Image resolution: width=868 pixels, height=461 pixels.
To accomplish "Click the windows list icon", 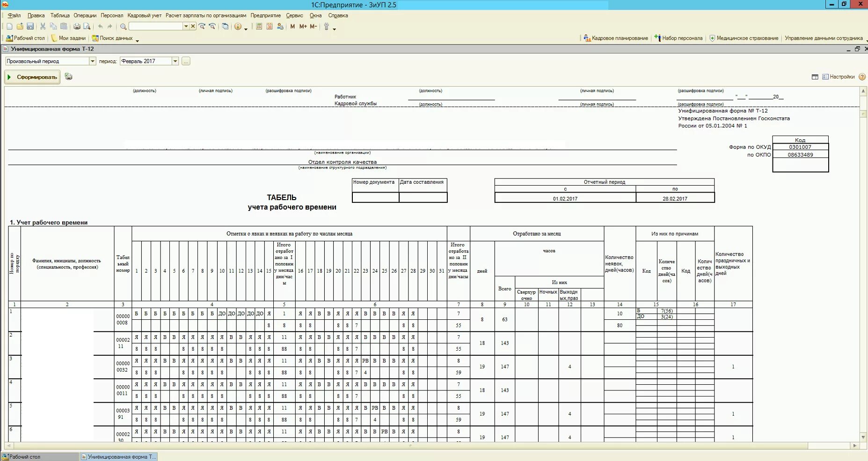I will tap(225, 27).
